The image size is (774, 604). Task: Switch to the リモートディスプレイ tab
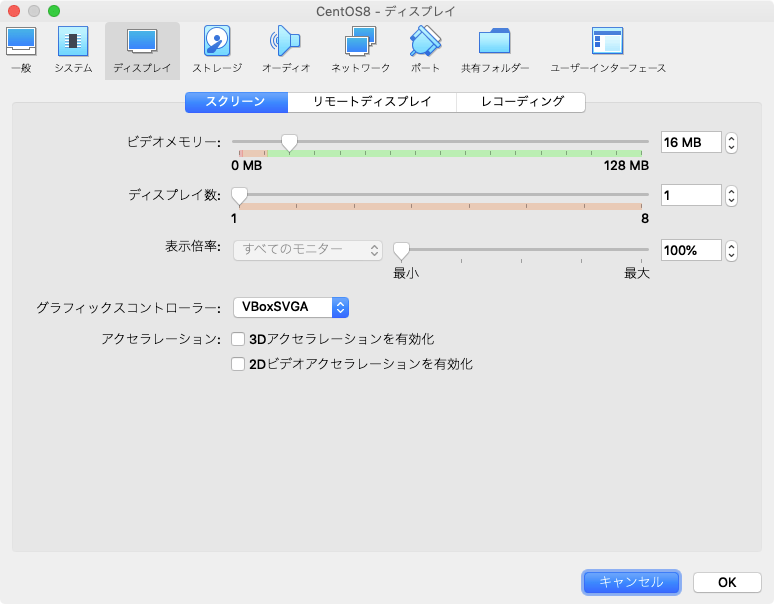point(372,102)
